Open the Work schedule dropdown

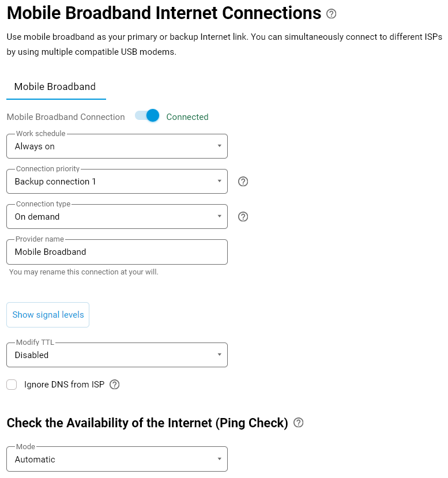click(x=117, y=146)
